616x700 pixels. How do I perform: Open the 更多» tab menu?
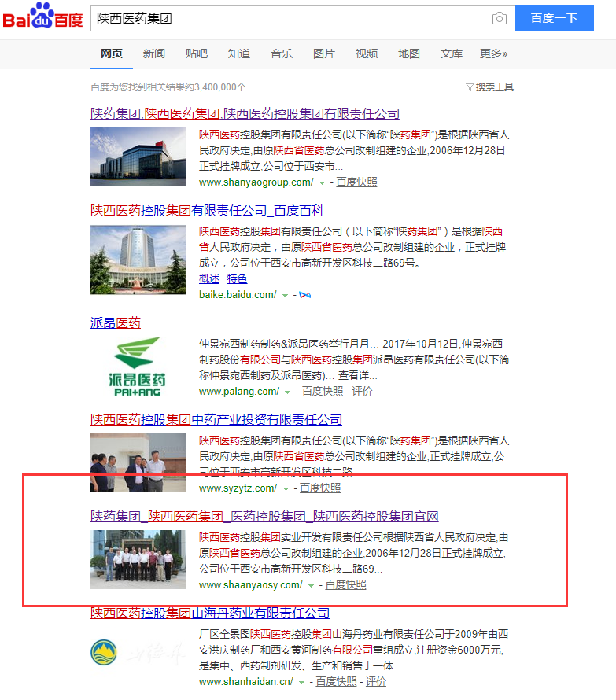[493, 53]
